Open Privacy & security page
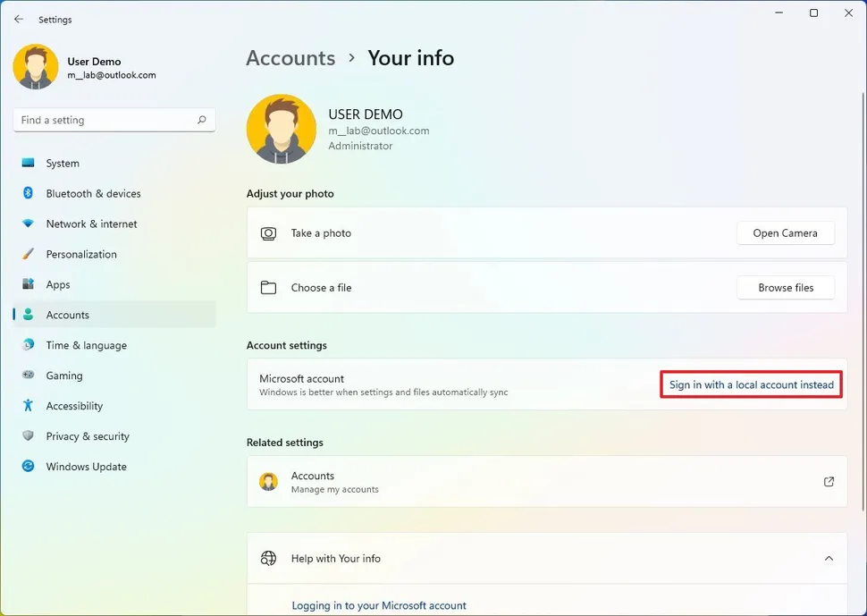 pyautogui.click(x=88, y=437)
